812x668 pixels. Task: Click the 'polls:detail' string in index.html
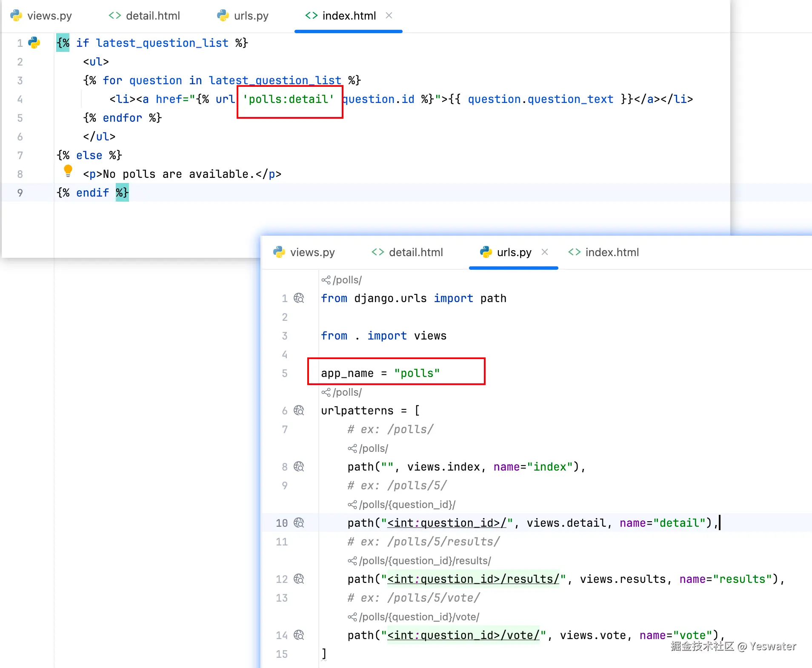(x=289, y=99)
